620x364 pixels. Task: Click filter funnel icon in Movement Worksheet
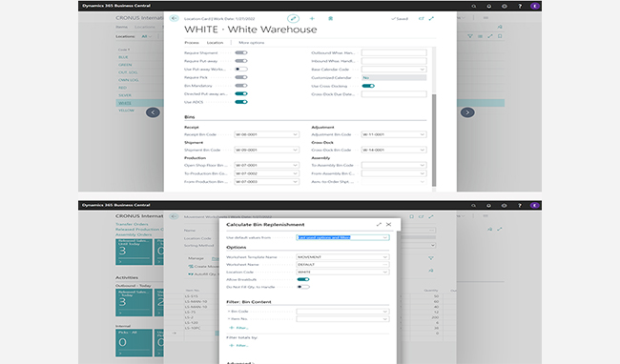(x=431, y=258)
